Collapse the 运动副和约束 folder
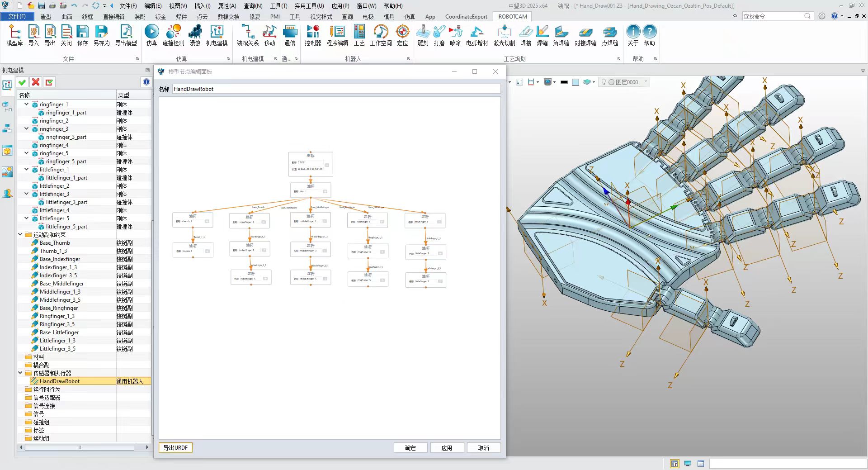The height and width of the screenshot is (470, 868). (20, 234)
